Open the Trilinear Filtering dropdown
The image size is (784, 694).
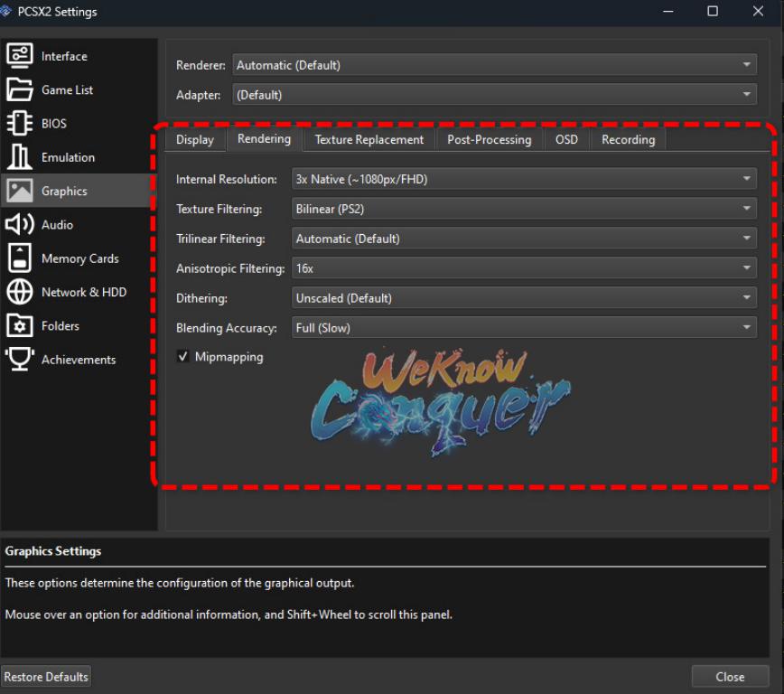click(x=524, y=239)
